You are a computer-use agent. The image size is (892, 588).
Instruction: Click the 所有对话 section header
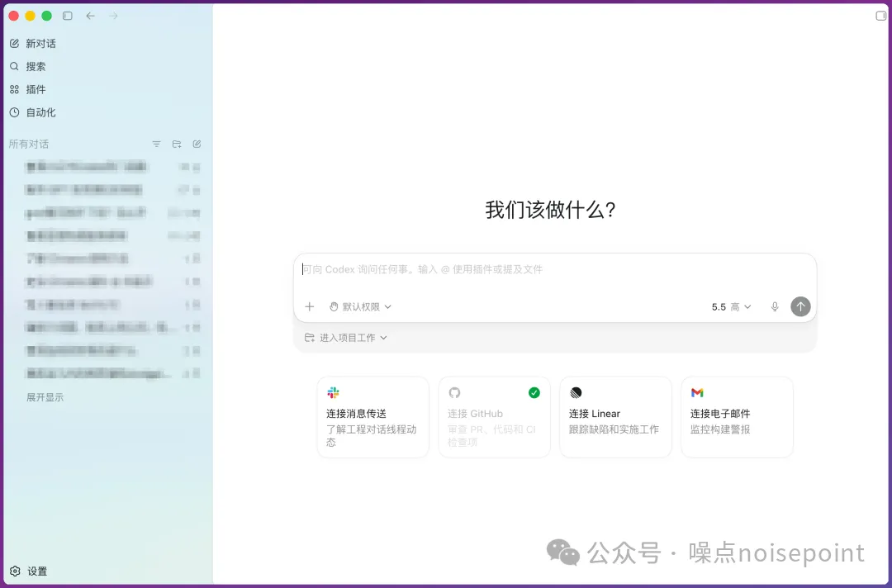29,145
